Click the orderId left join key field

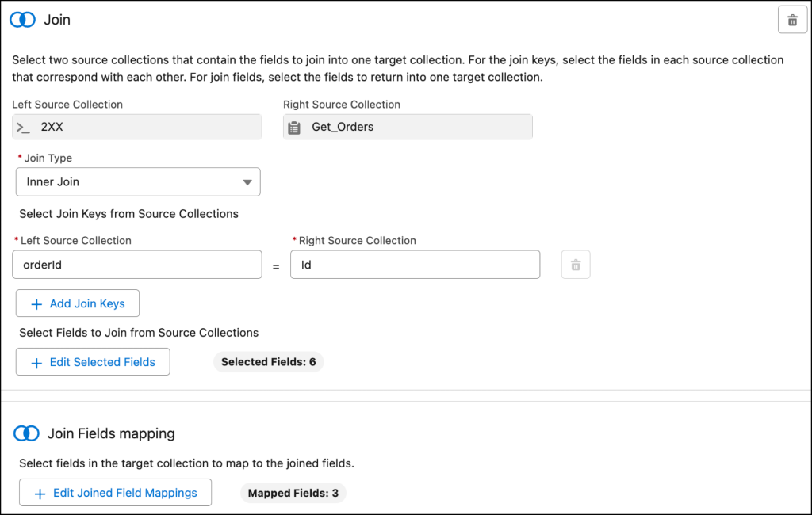coord(137,265)
